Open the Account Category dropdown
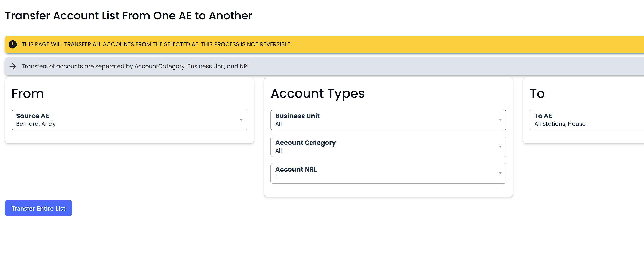644x258 pixels. tap(388, 147)
